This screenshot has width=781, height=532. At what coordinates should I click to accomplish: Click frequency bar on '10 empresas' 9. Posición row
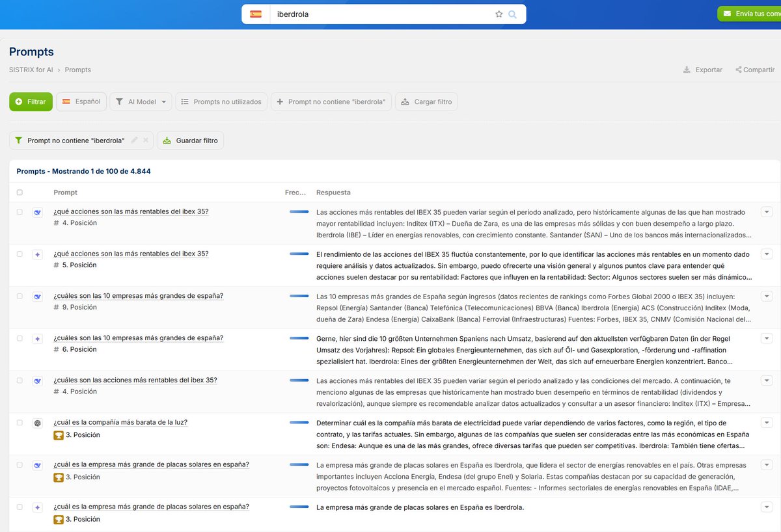coord(299,296)
